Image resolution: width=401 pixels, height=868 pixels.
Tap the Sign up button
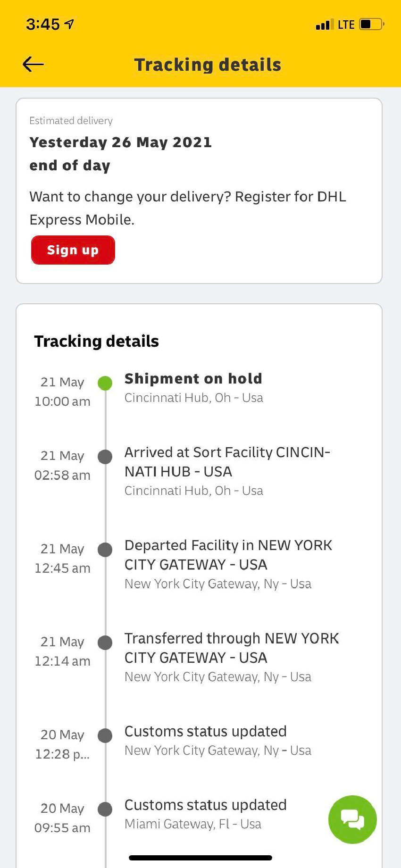point(73,250)
